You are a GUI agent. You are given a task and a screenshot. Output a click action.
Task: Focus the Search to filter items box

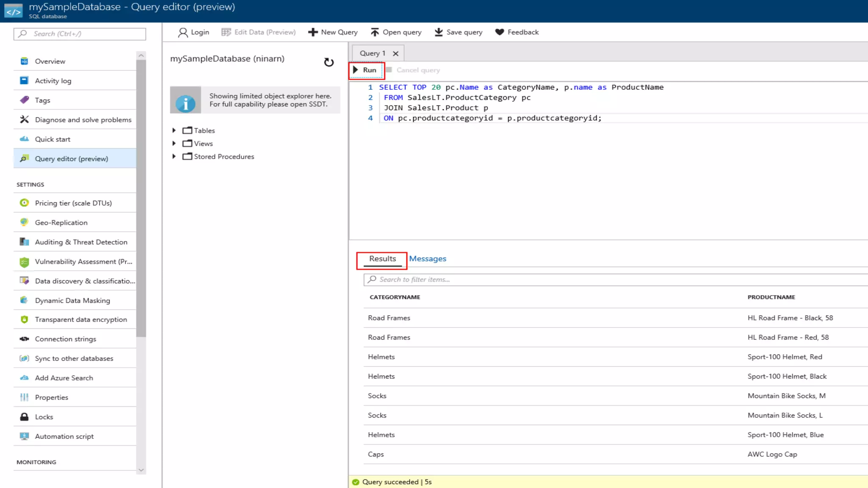tap(615, 280)
